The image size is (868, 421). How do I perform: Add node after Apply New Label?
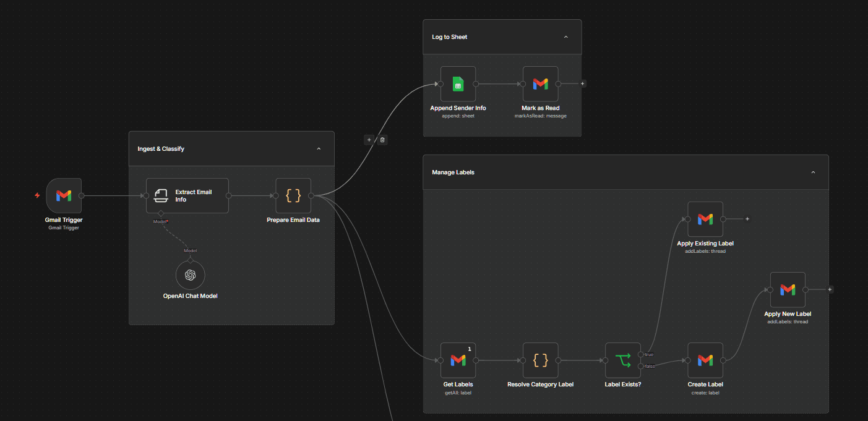830,289
